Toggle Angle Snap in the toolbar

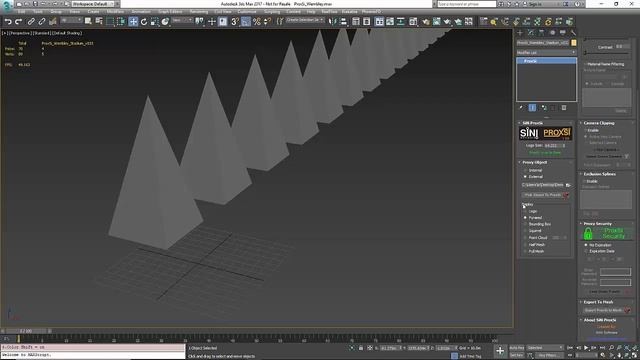click(246, 21)
